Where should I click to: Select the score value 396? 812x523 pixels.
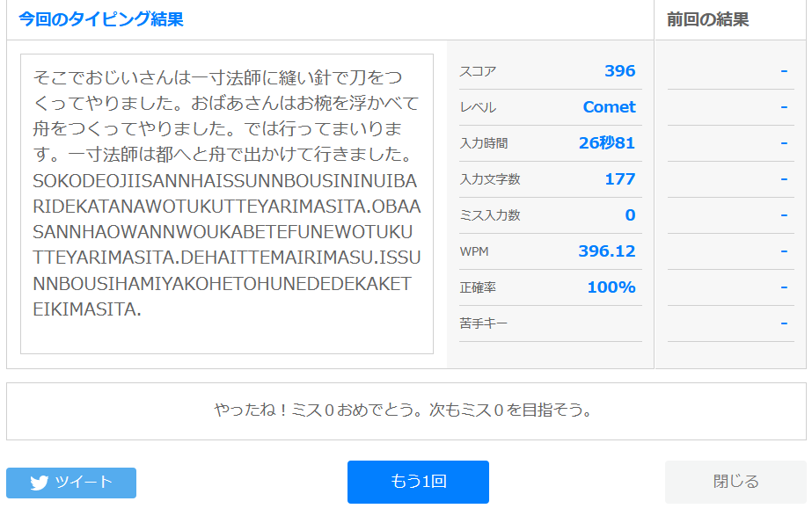point(619,71)
